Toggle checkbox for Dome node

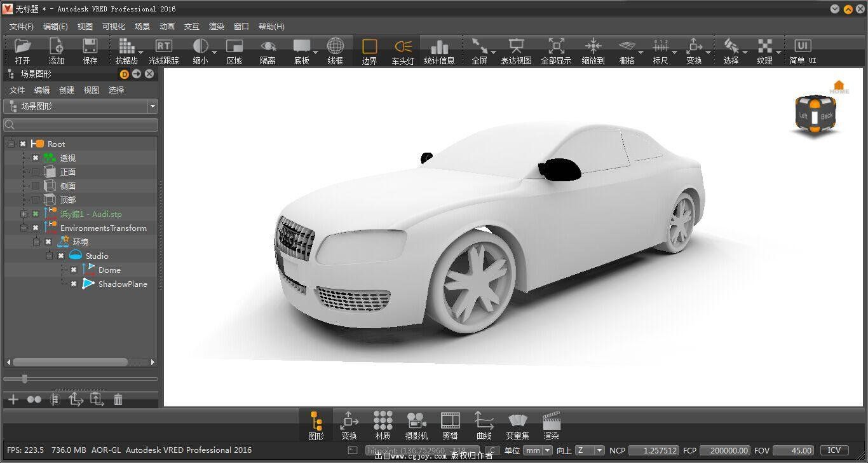coord(74,270)
